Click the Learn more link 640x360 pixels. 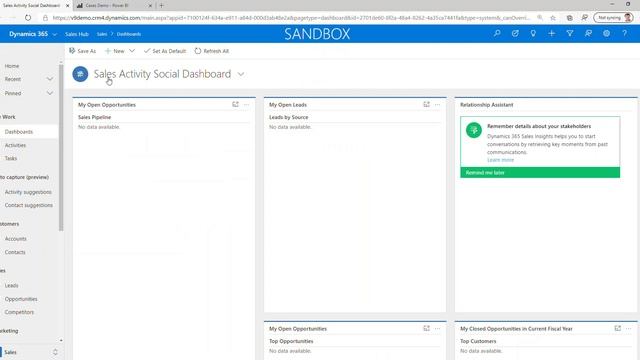[500, 160]
